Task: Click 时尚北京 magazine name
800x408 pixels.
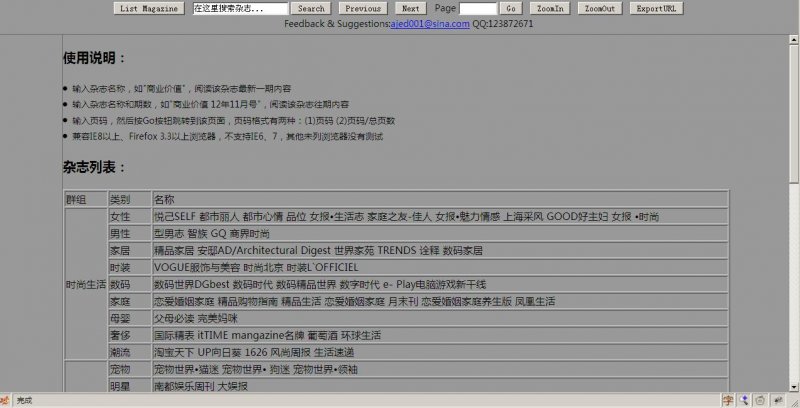Action: (x=263, y=267)
